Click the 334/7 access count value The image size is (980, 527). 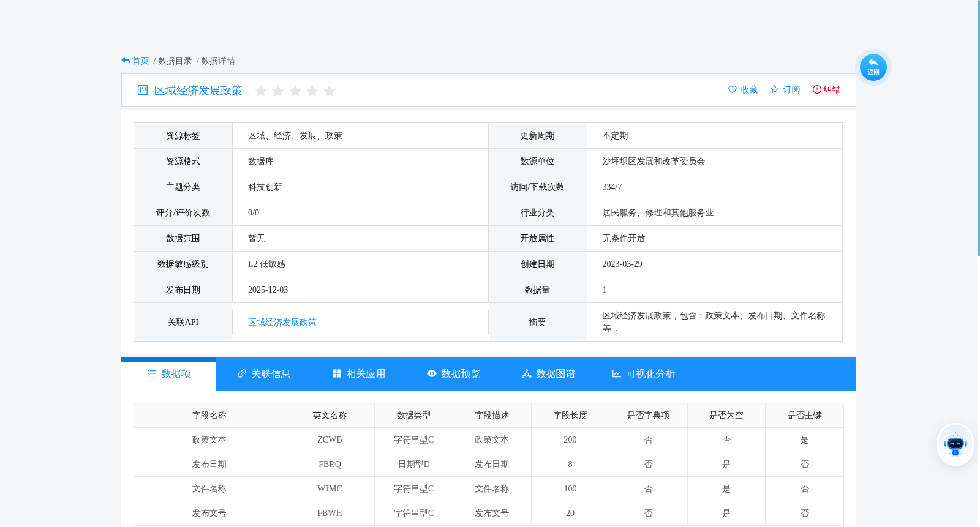pyautogui.click(x=612, y=187)
